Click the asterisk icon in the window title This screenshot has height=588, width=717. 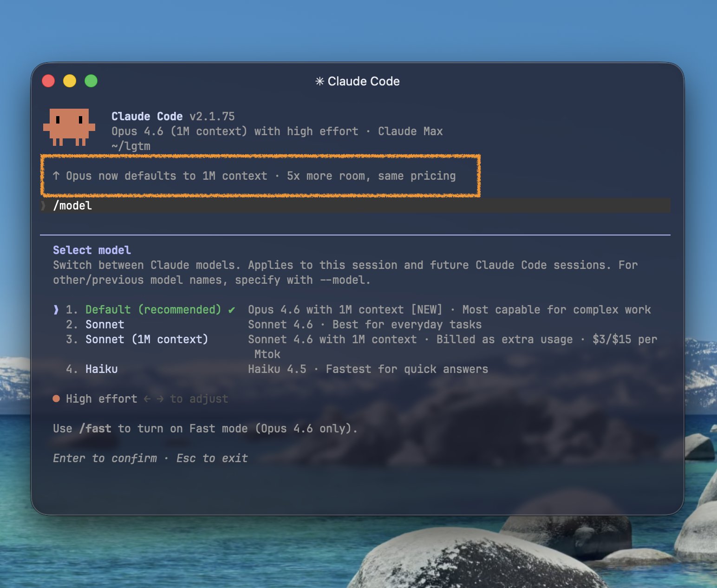tap(319, 81)
